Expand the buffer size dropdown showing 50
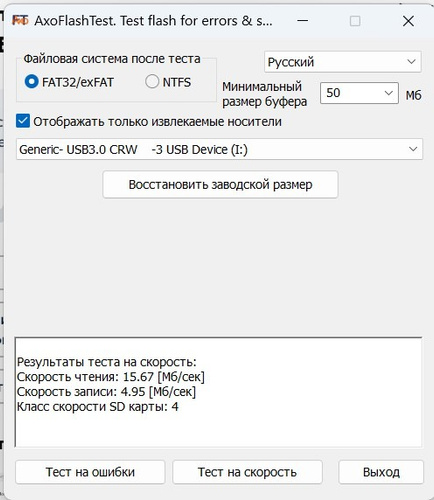Screen dimensions: 434x500 [x=359, y=93]
